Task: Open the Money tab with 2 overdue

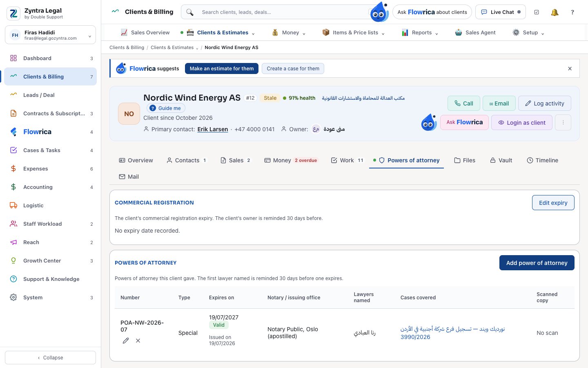Action: tap(291, 160)
